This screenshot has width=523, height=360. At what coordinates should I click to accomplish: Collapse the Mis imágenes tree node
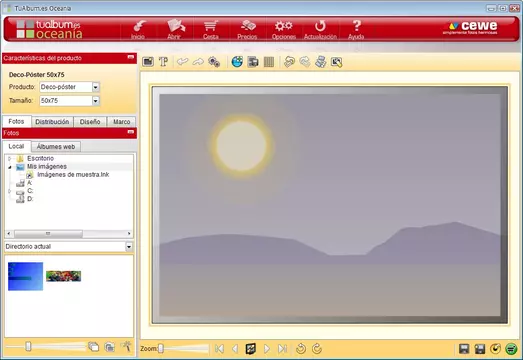tap(10, 166)
